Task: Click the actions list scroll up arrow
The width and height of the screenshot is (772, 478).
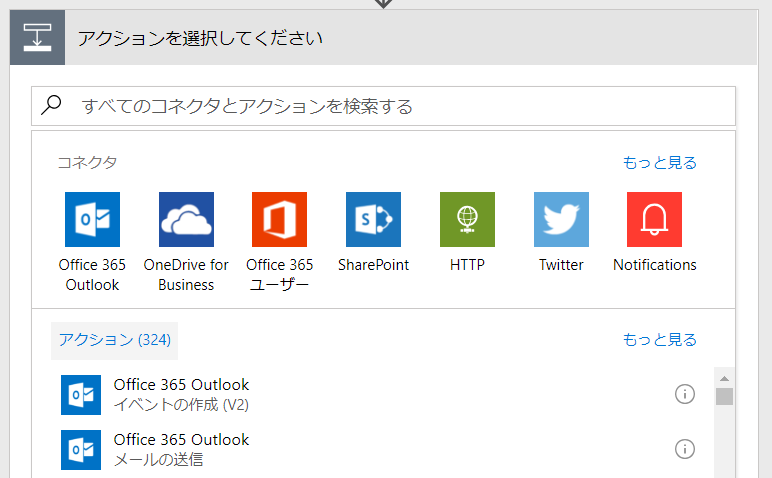Action: 724,378
